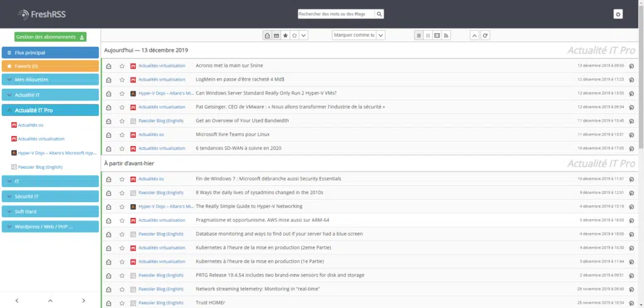The height and width of the screenshot is (308, 644).
Task: Click the FreshRSS logo
Action: 42,14
